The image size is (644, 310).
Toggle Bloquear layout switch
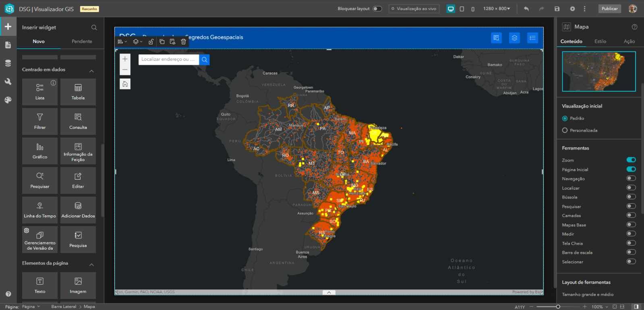click(x=377, y=9)
